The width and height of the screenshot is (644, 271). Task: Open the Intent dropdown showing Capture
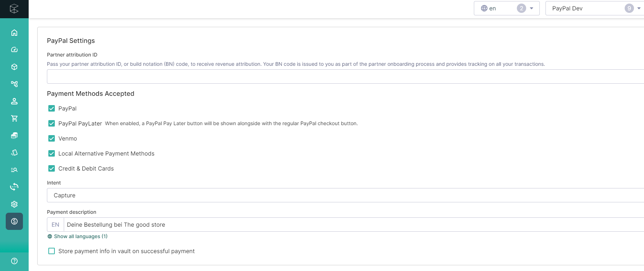click(x=345, y=195)
